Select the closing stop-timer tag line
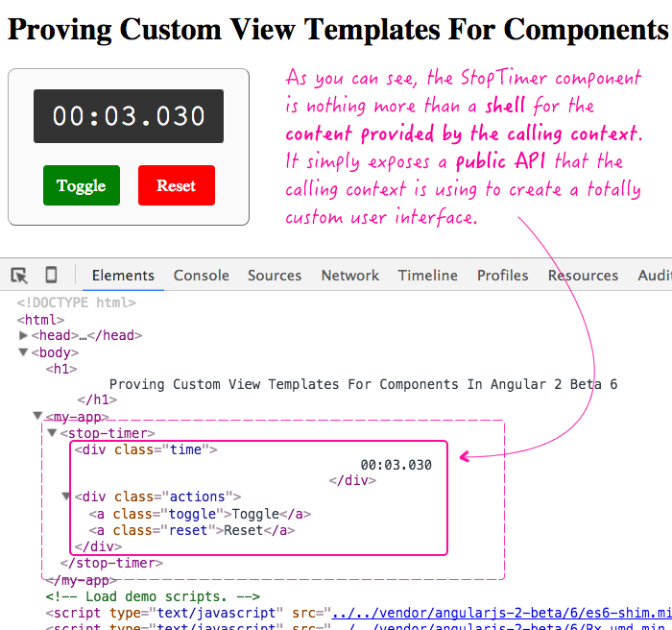 click(111, 563)
